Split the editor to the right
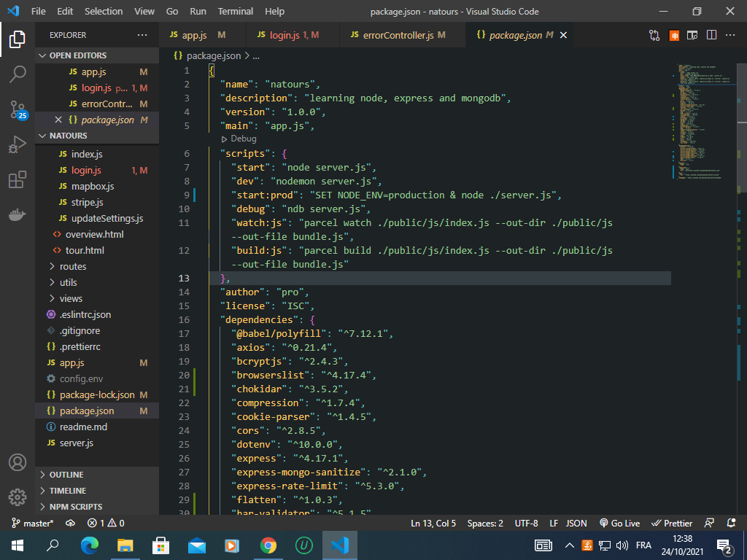This screenshot has width=747, height=560. coord(711,35)
